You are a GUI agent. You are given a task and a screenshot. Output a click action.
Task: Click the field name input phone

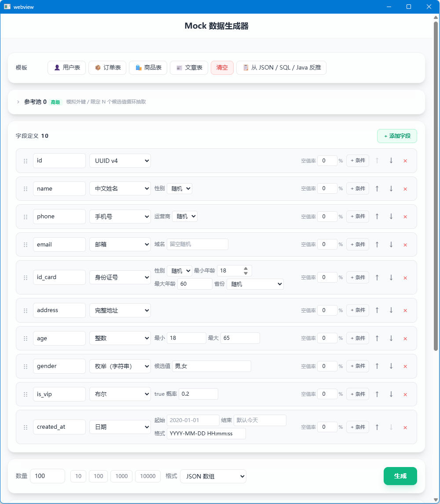[59, 217]
